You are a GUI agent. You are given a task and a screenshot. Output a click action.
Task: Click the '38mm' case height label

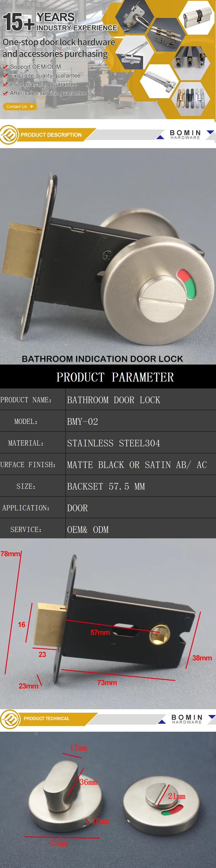click(202, 658)
